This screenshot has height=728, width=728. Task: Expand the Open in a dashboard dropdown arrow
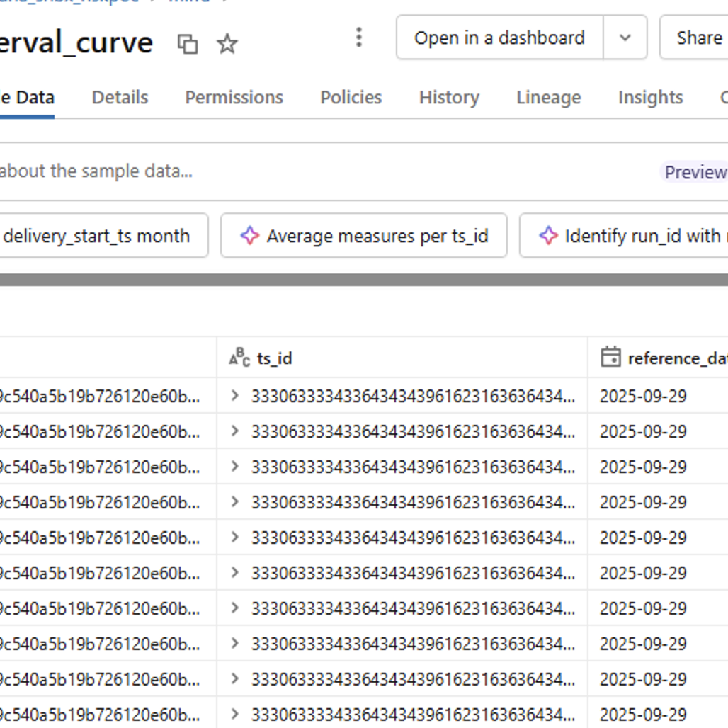[x=625, y=38]
